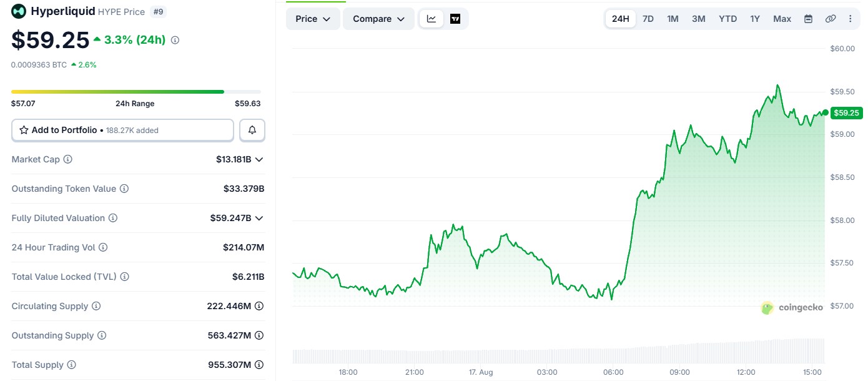This screenshot has height=381, width=868.
Task: Show Total Supply label info icon
Action: click(72, 365)
